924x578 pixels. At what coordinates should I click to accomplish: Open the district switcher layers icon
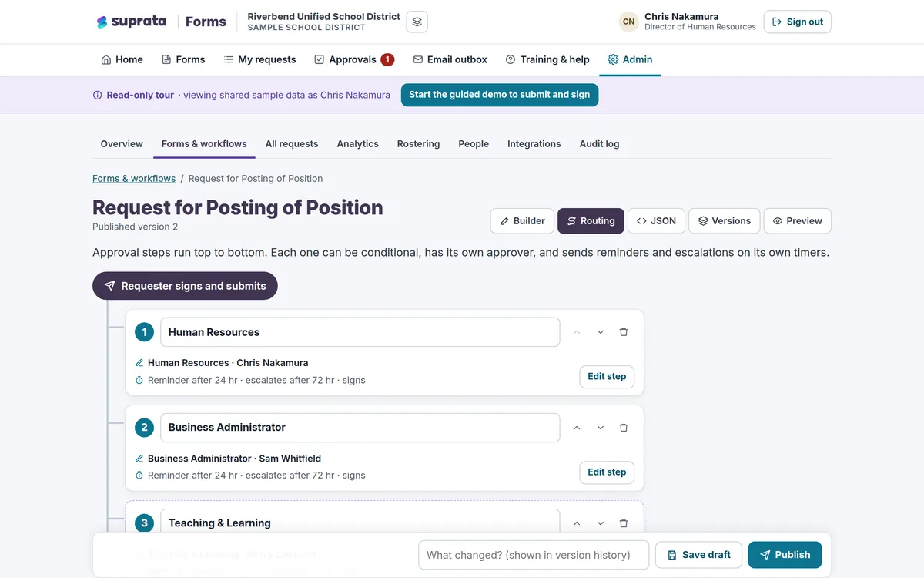417,22
